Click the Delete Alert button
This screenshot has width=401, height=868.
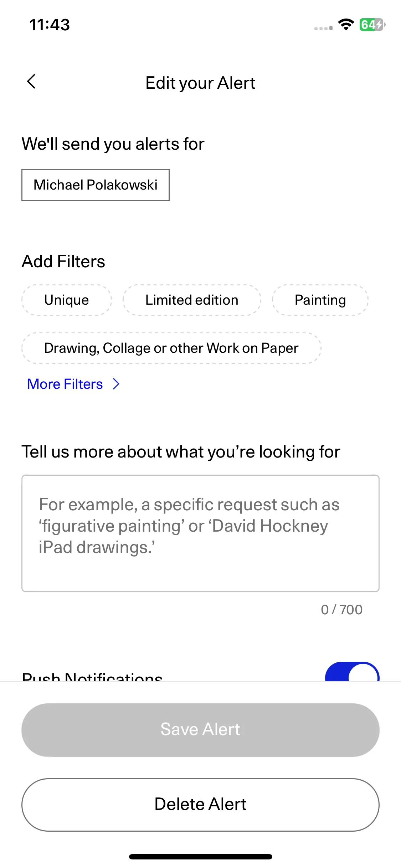(x=200, y=805)
